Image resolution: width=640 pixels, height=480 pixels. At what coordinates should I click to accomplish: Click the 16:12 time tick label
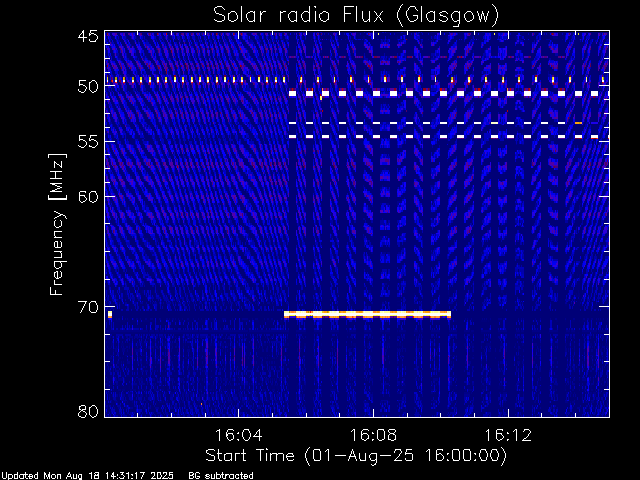coord(508,435)
